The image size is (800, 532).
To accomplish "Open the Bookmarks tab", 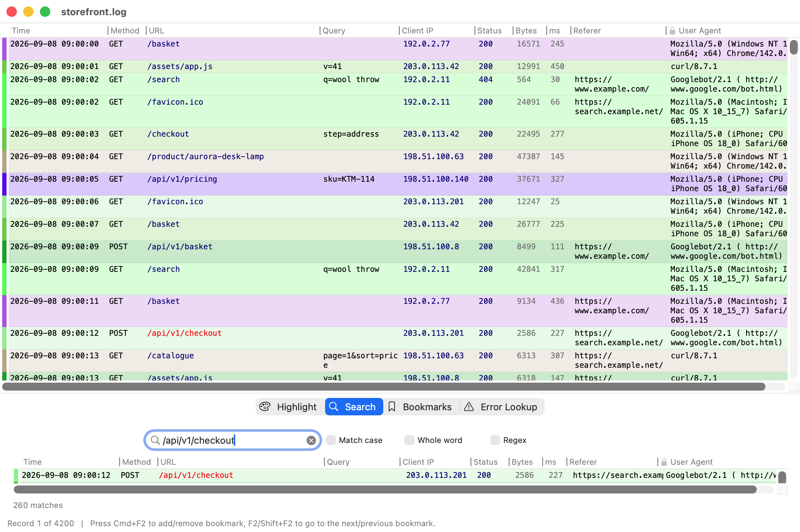I will click(x=421, y=407).
